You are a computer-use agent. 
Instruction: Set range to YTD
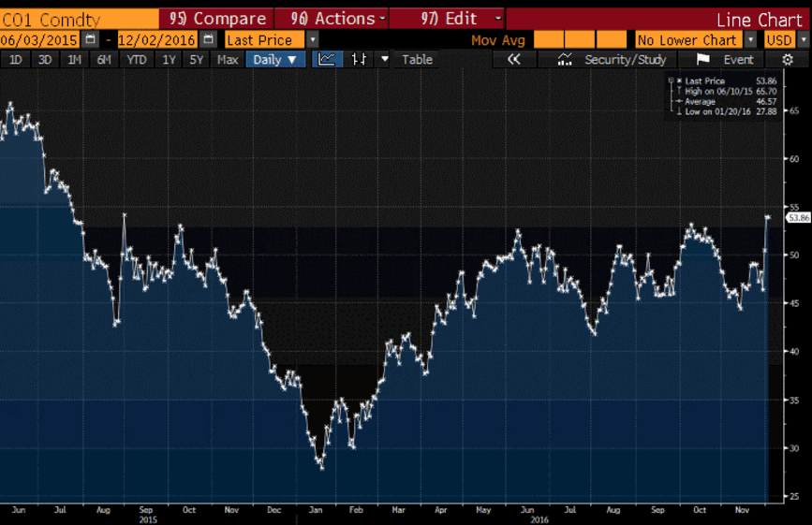[x=137, y=60]
